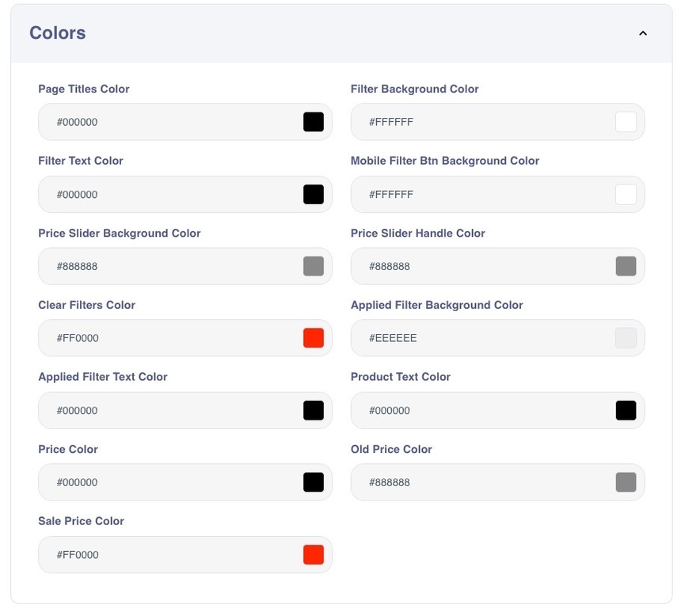This screenshot has height=616, width=681.
Task: Click Price Slider Background Color gray swatch
Action: pos(314,266)
